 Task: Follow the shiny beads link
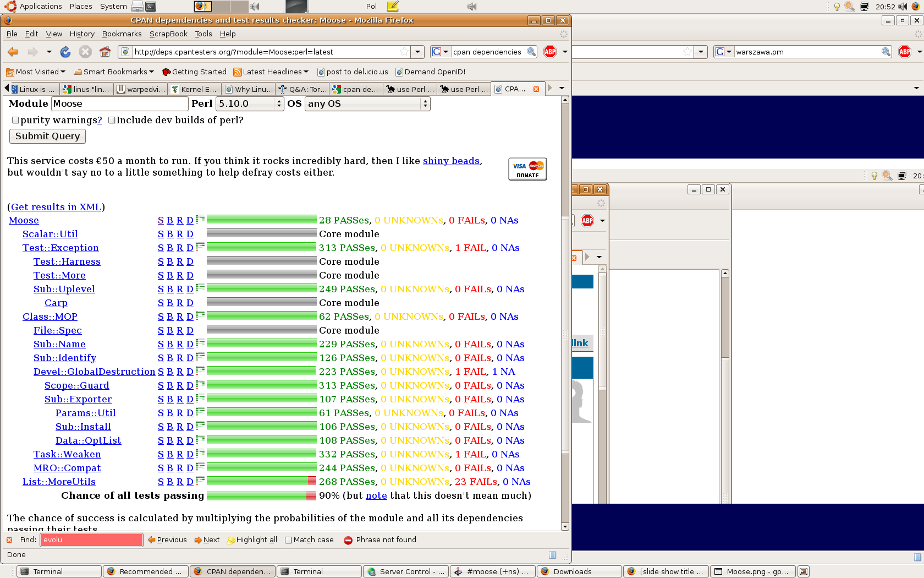pos(452,161)
